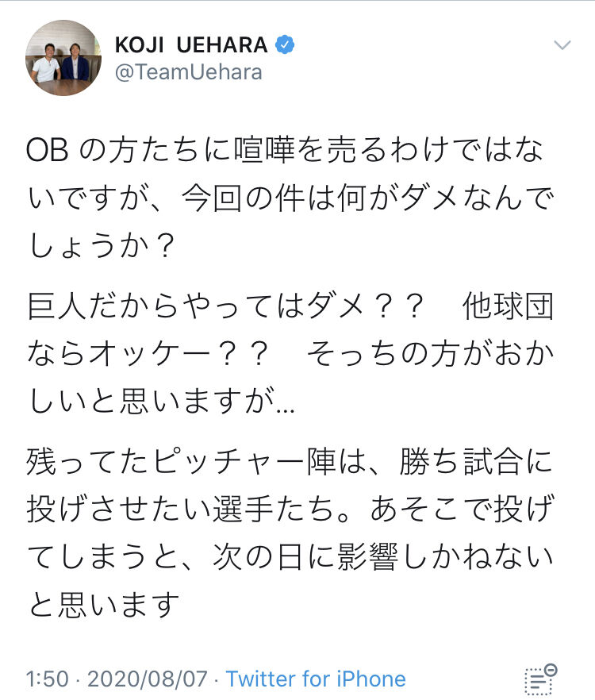This screenshot has height=700, width=595.
Task: Click the small minus circle badge
Action: (x=551, y=670)
